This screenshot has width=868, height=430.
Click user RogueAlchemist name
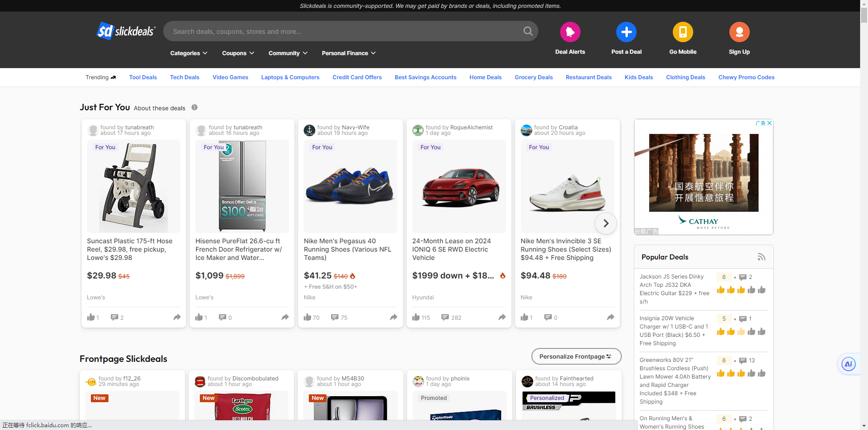click(472, 127)
